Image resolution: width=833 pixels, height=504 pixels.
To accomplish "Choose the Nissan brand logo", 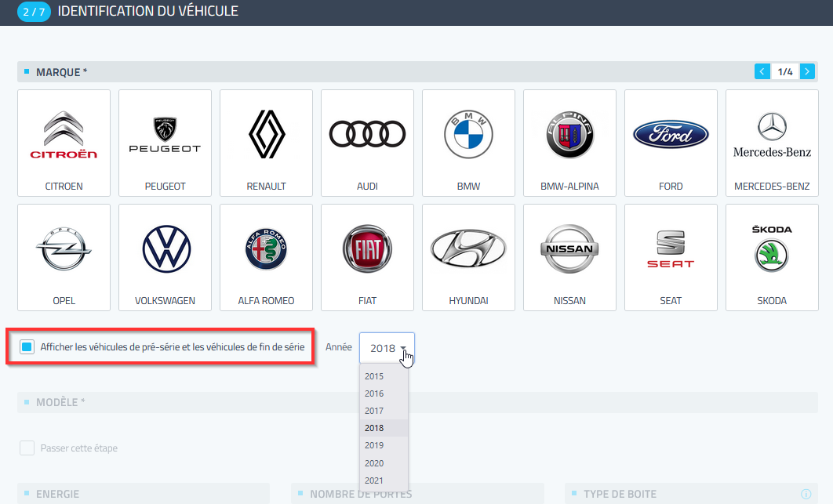I will (570, 248).
